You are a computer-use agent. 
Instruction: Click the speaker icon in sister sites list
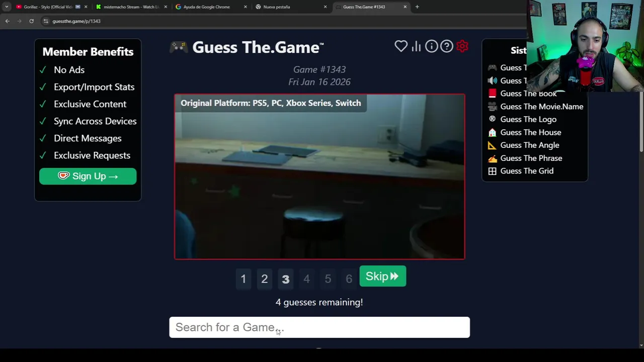coord(492,80)
